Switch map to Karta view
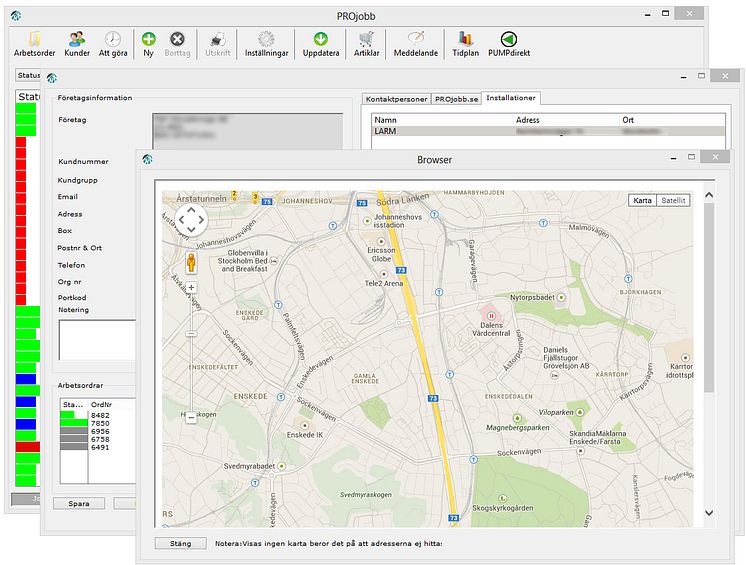This screenshot has height=565, width=746. [x=642, y=200]
